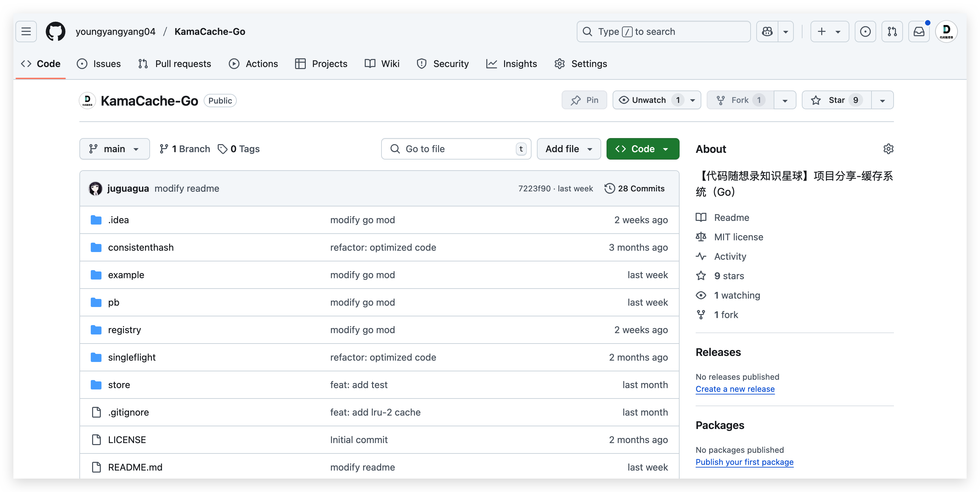Click Publish your first package
980x492 pixels.
tap(744, 462)
